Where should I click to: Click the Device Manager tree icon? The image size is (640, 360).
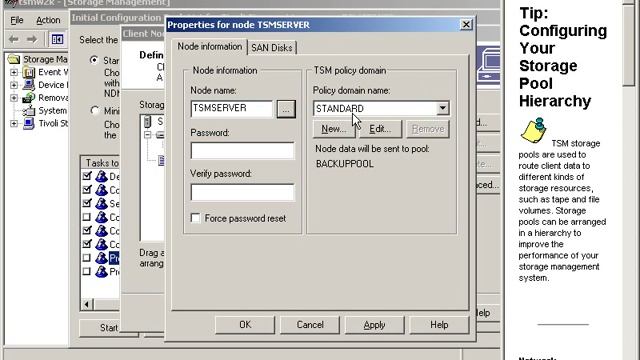pyautogui.click(x=29, y=85)
